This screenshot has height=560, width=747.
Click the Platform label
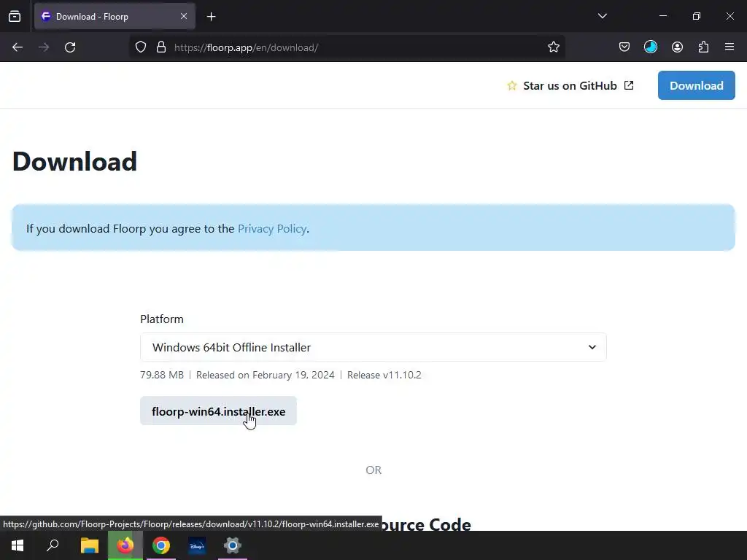point(162,319)
